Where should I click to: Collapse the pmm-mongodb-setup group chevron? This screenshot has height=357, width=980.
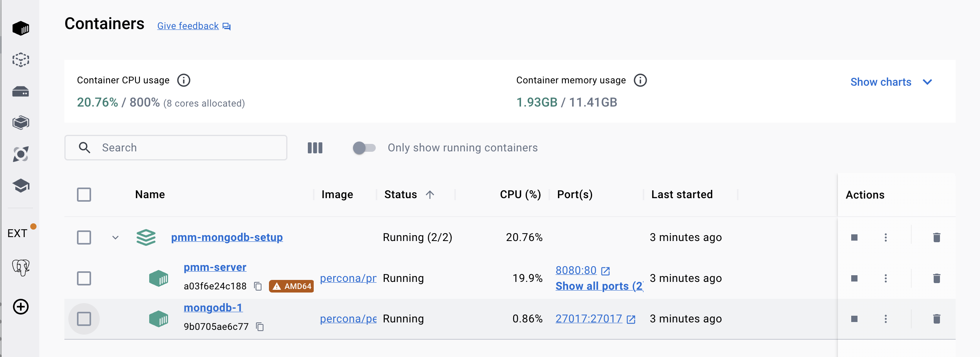click(115, 237)
